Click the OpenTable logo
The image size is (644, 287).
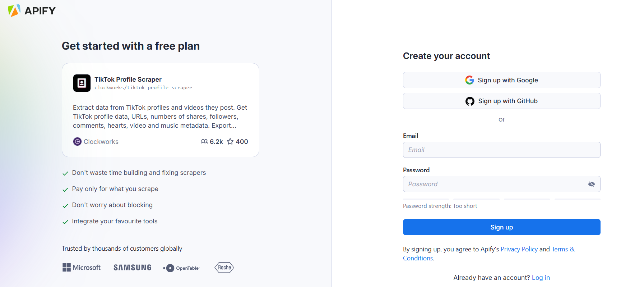coord(181,268)
